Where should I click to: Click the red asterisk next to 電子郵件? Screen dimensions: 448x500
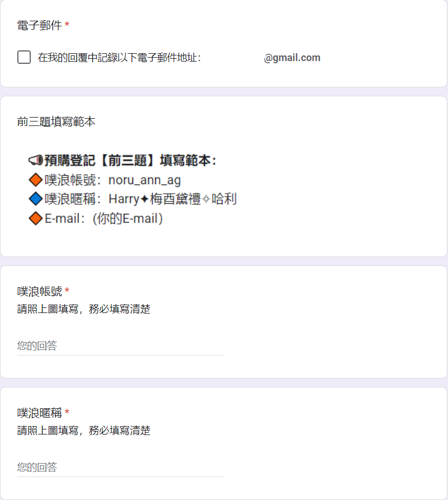[x=67, y=24]
